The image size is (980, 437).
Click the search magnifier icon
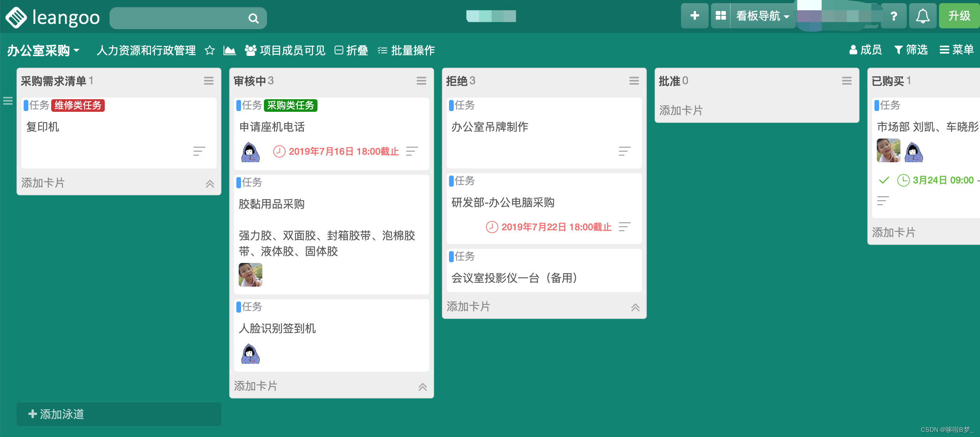(x=253, y=18)
